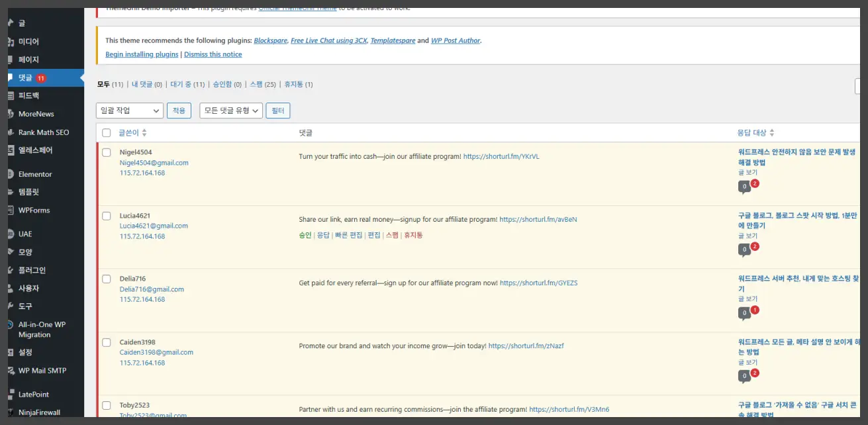Click the Begin installing plugins link
The height and width of the screenshot is (425, 868).
click(142, 54)
